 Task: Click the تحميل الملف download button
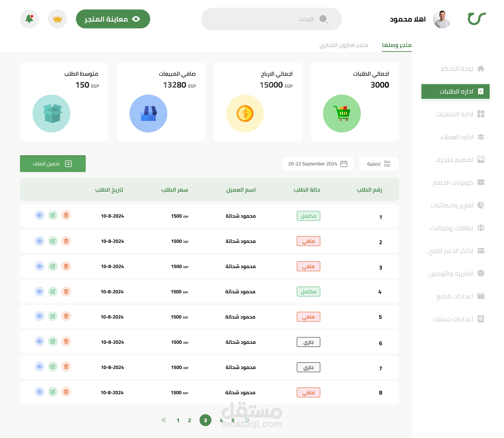pyautogui.click(x=53, y=163)
